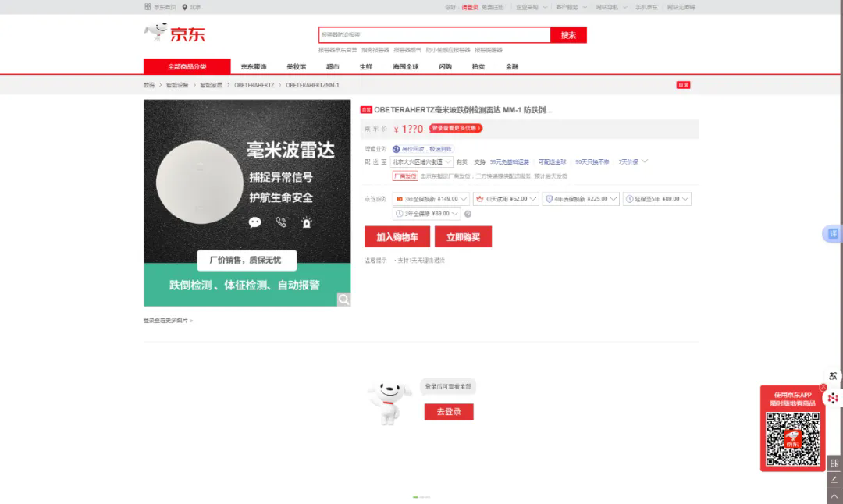Expand the 4年质保换新 ¥225.00 option
843x504 pixels.
581,199
